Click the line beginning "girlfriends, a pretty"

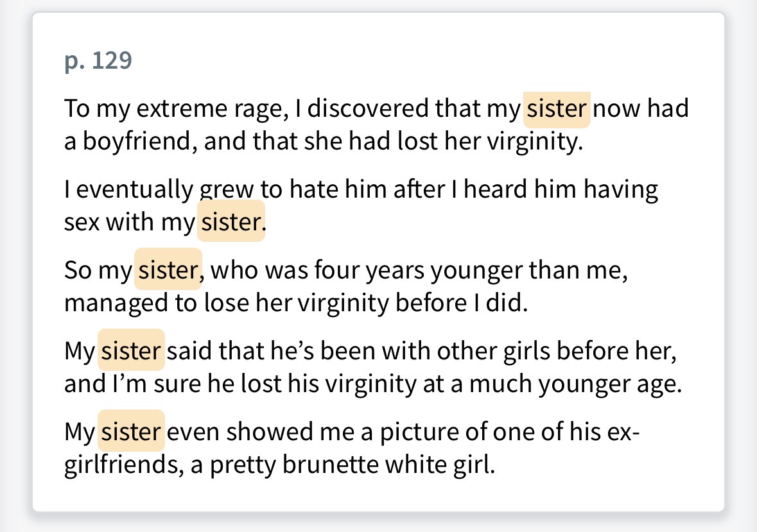point(280,465)
